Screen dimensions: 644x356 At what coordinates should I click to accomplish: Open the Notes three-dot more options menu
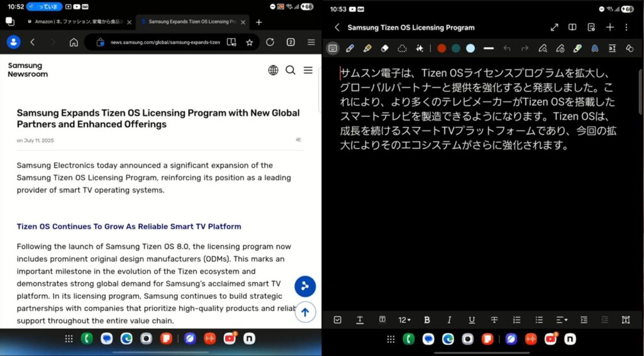[626, 28]
